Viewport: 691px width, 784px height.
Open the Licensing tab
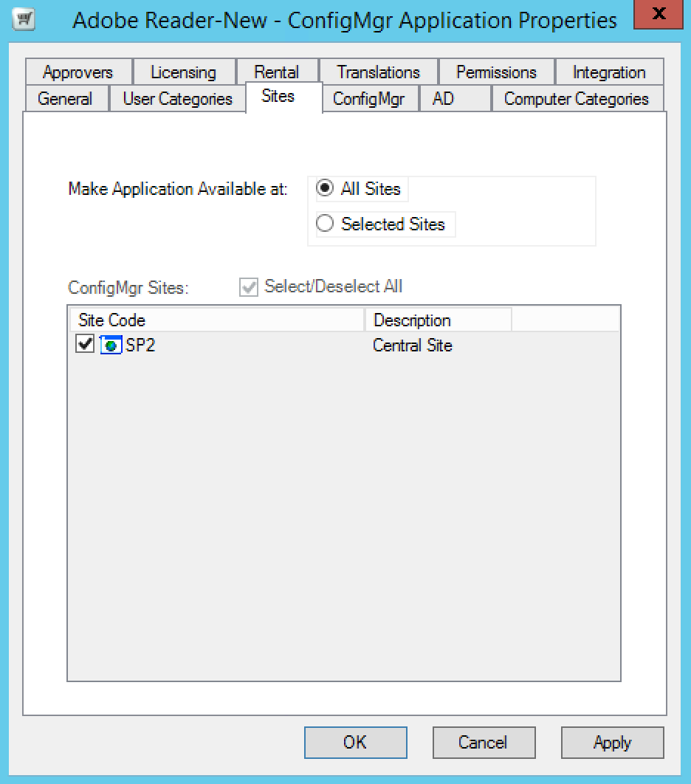coord(183,72)
